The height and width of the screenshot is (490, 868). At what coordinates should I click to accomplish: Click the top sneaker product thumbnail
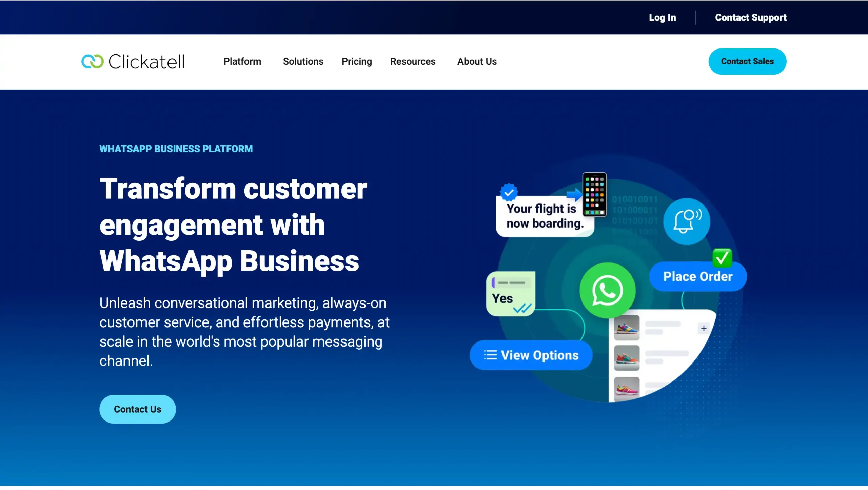point(626,328)
